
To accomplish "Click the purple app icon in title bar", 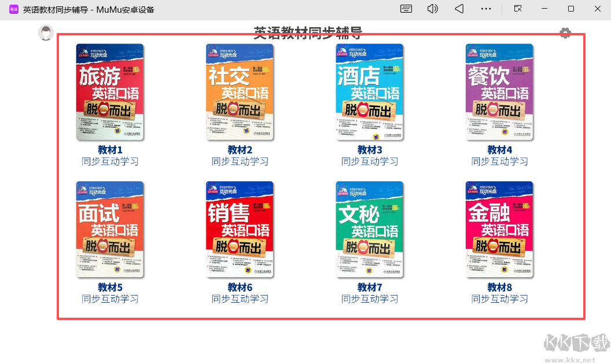I will pos(14,9).
